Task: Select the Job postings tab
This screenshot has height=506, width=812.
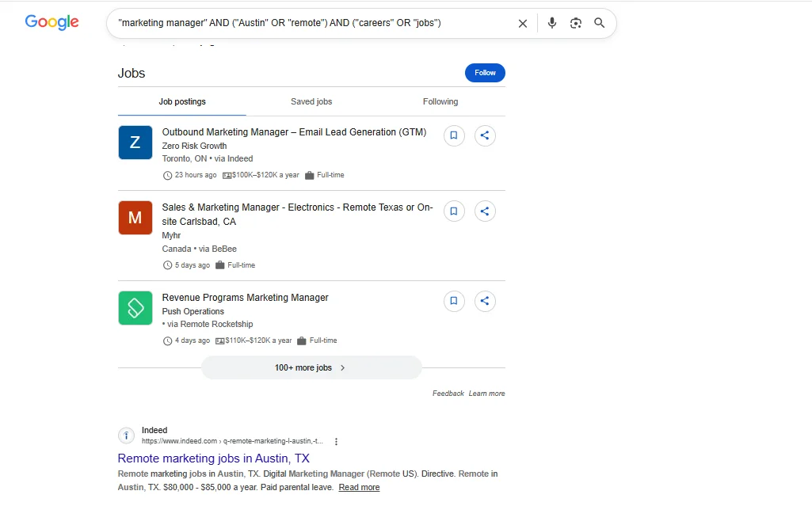Action: 182,101
